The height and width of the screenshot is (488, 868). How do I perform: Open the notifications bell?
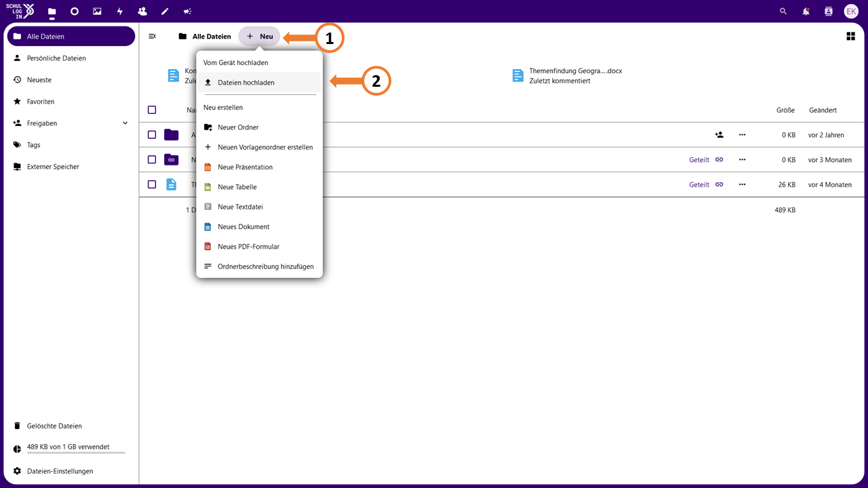[x=806, y=12]
